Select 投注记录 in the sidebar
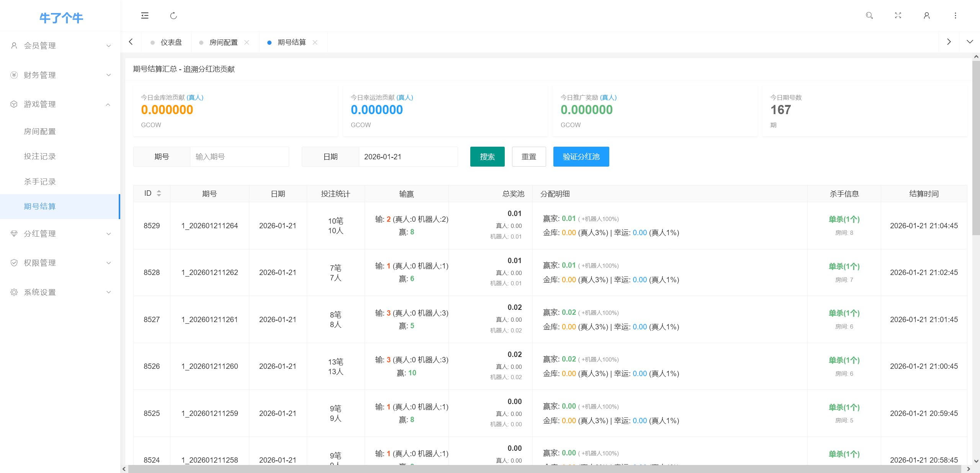 [40, 156]
